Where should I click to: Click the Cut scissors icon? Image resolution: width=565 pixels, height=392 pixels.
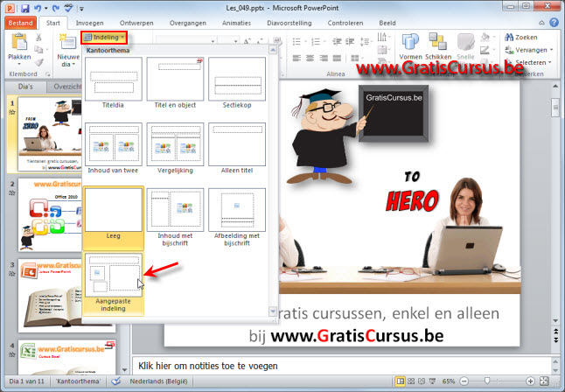click(38, 37)
